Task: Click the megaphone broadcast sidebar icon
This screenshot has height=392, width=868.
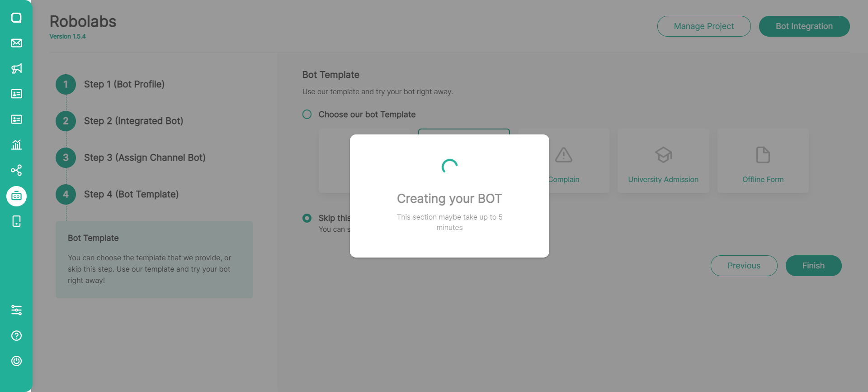Action: click(16, 68)
